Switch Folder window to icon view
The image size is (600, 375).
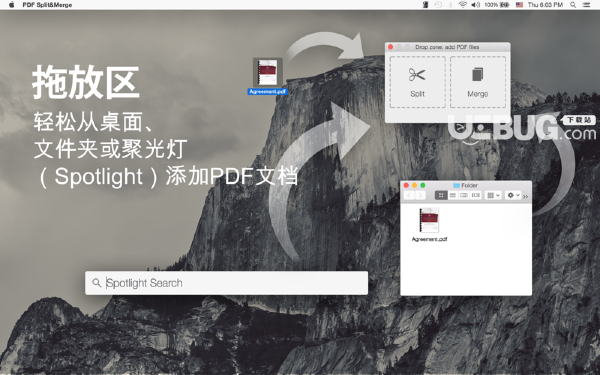click(441, 195)
